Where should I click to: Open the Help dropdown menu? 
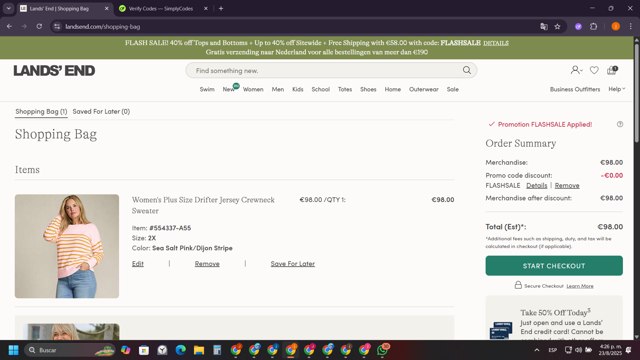click(x=616, y=89)
